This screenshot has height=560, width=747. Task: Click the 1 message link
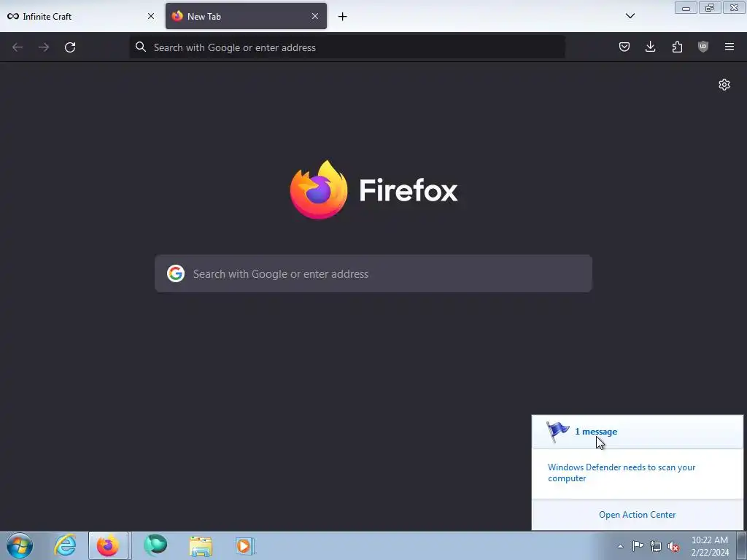pos(596,432)
